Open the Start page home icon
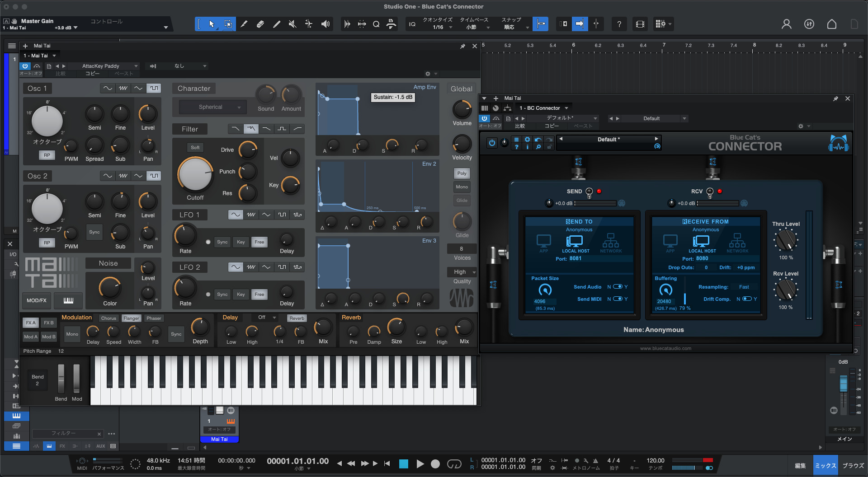This screenshot has width=868, height=477. [x=832, y=24]
